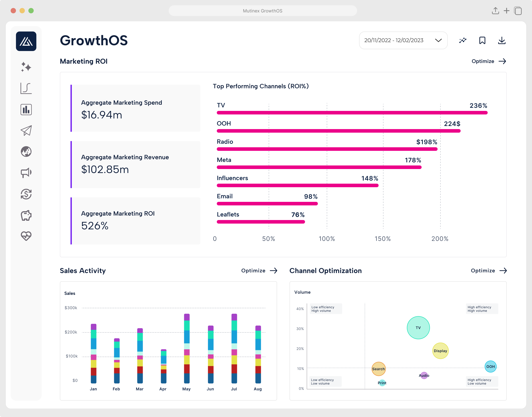532x417 pixels.
Task: Select the Search bubble
Action: tap(378, 369)
